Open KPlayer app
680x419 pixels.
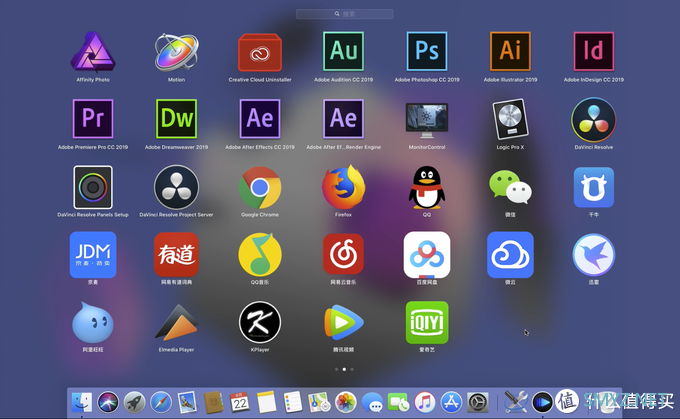(x=260, y=322)
